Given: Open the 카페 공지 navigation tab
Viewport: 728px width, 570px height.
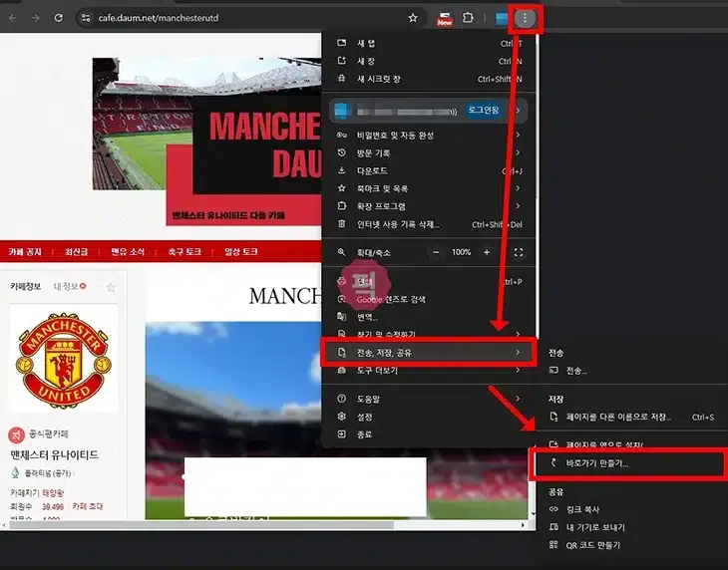Looking at the screenshot, I should pos(25,252).
